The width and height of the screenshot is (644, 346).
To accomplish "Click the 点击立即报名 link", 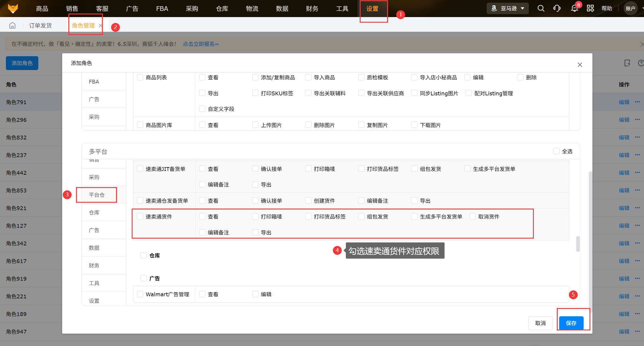I will click(201, 44).
